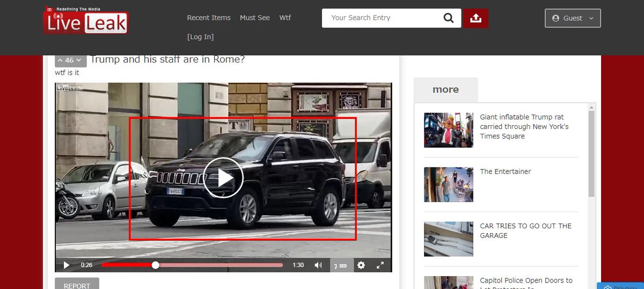Click the Log In link
The width and height of the screenshot is (644, 289).
click(x=200, y=37)
